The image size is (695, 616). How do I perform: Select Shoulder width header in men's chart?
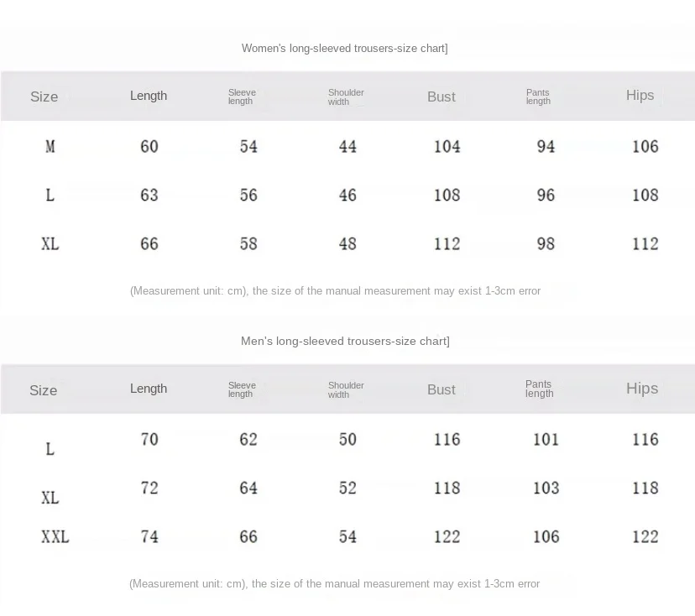coord(346,389)
